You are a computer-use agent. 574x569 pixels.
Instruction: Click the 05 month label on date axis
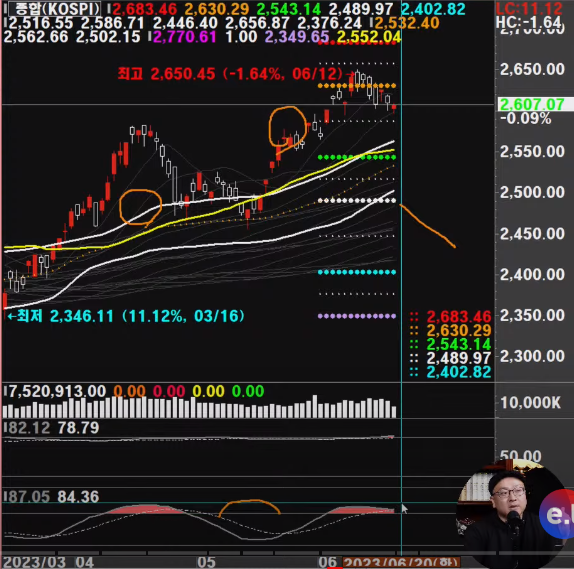pyautogui.click(x=206, y=562)
